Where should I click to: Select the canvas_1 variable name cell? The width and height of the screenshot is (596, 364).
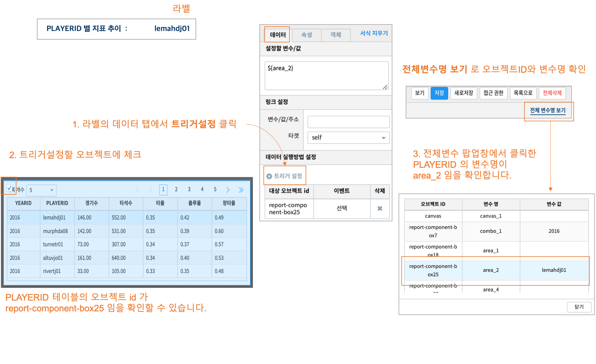[x=491, y=216]
